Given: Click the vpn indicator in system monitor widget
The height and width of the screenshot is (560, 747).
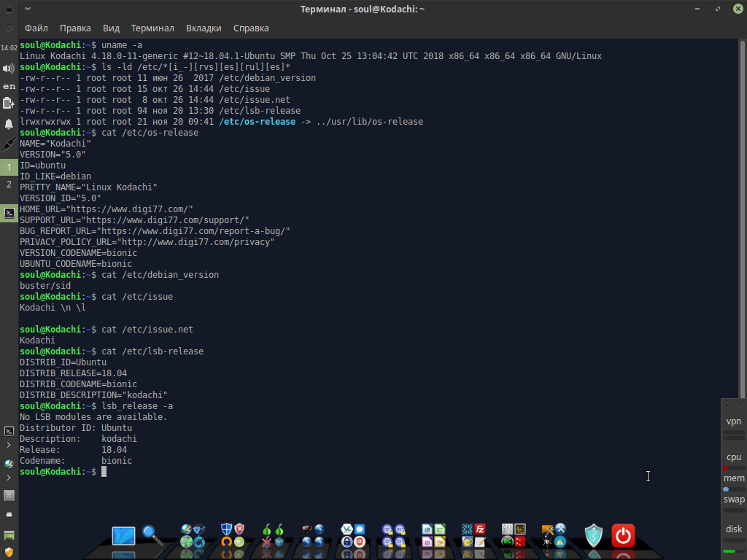Looking at the screenshot, I should 734,421.
